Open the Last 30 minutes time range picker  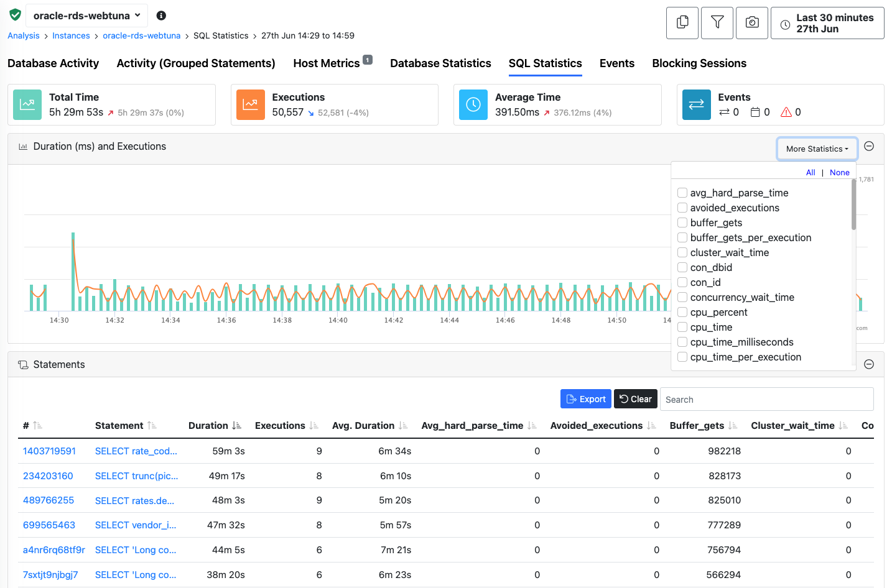click(x=827, y=23)
